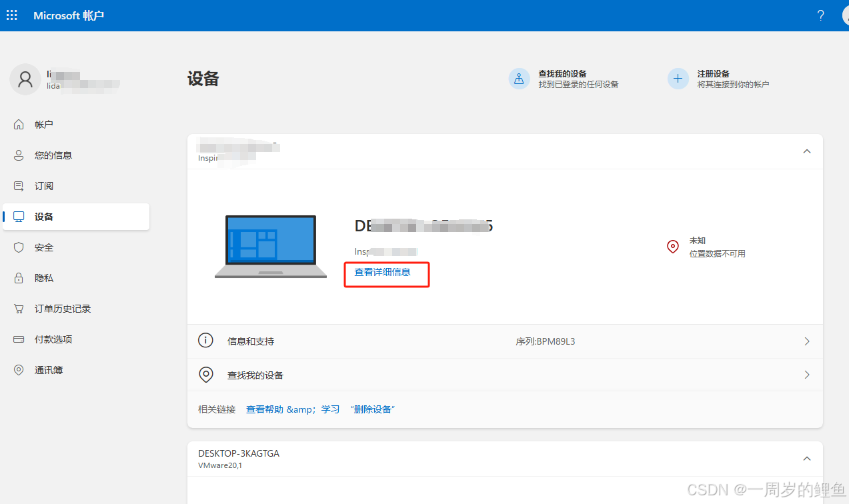Image resolution: width=849 pixels, height=504 pixels.
Task: Click the 序列:BPM89L3 text
Action: tap(546, 341)
